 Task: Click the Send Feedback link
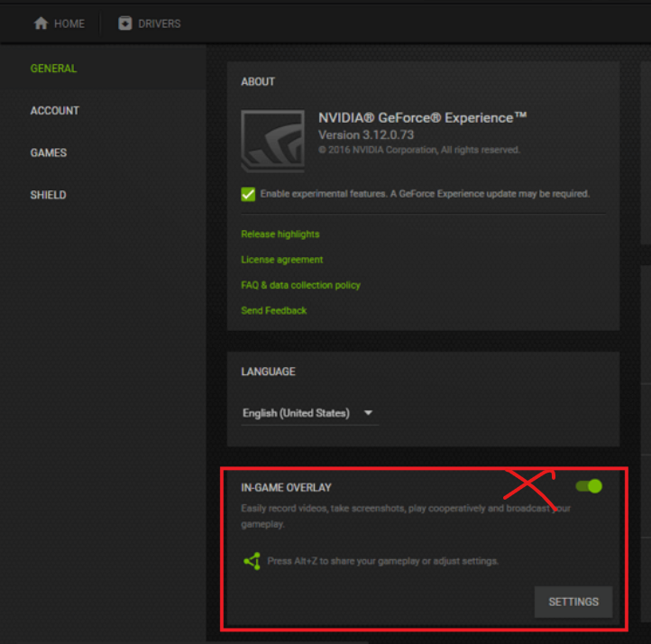click(x=273, y=310)
